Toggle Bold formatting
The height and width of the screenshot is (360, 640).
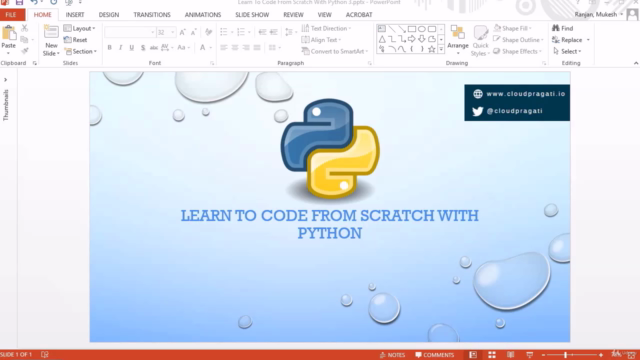pyautogui.click(x=109, y=48)
